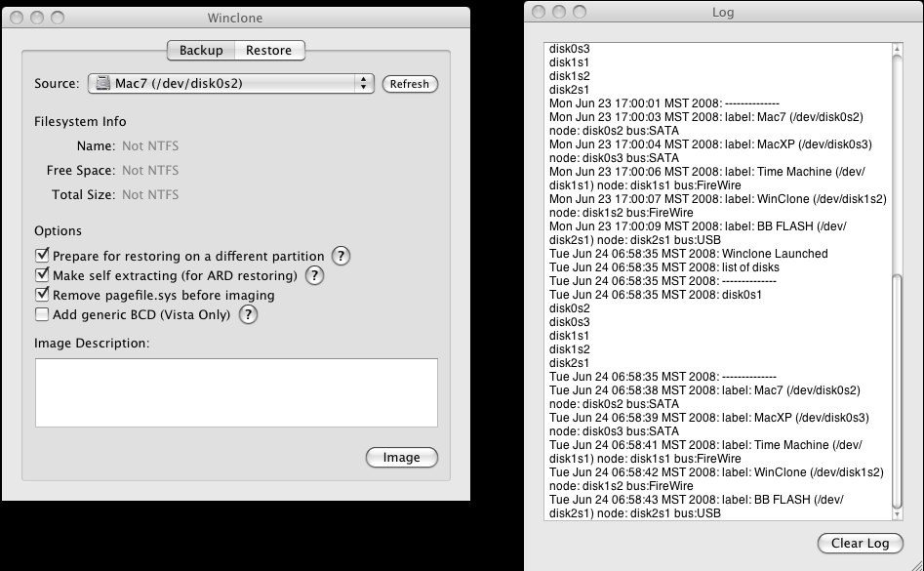The width and height of the screenshot is (924, 571).
Task: Switch to the Restore tab
Action: (269, 50)
